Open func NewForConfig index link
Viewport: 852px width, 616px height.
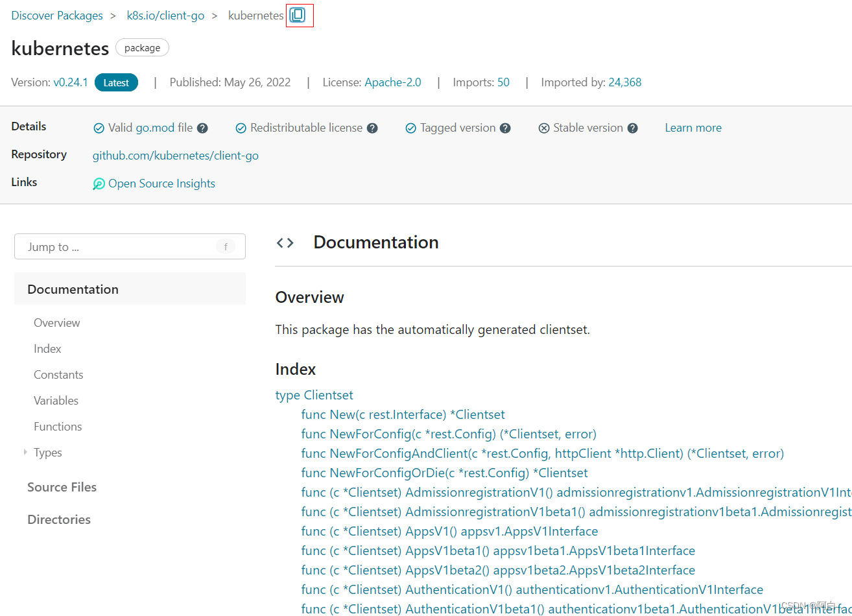click(449, 434)
